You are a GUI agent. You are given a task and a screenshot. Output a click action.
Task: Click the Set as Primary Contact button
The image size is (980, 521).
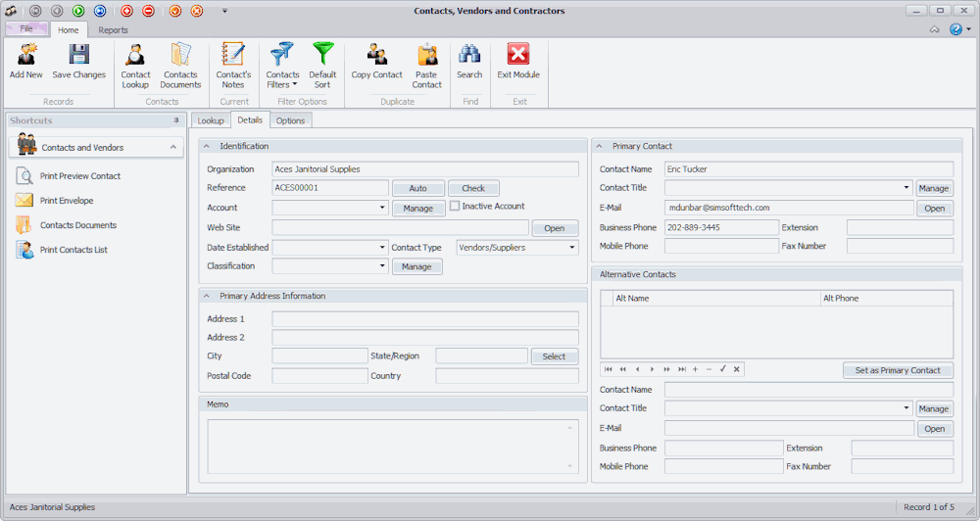(897, 370)
